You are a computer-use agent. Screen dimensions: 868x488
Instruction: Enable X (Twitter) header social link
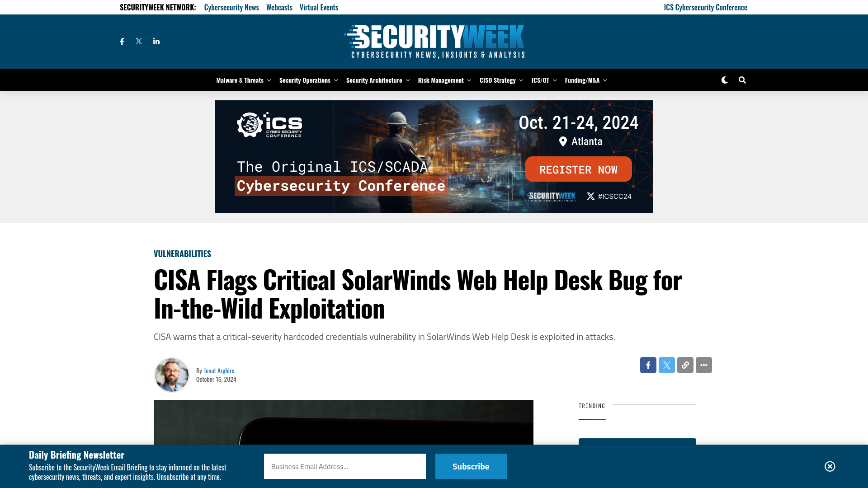point(139,41)
